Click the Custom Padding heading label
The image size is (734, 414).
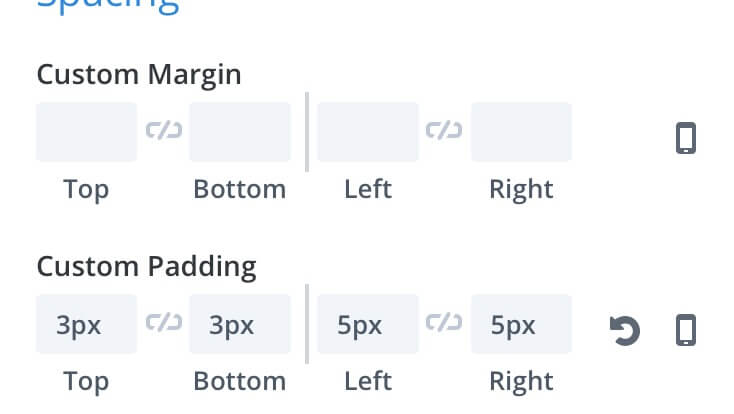click(147, 267)
